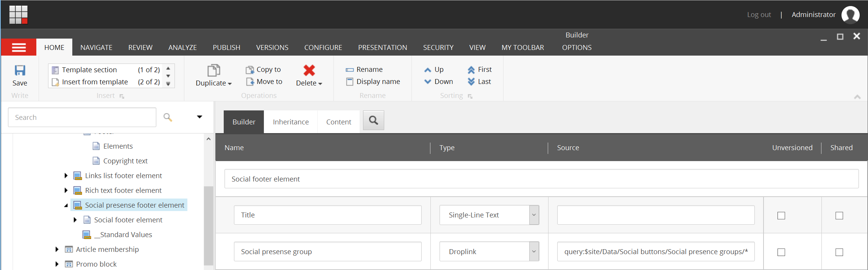Click Copy to in Operations
Image resolution: width=868 pixels, height=270 pixels.
[x=263, y=70]
